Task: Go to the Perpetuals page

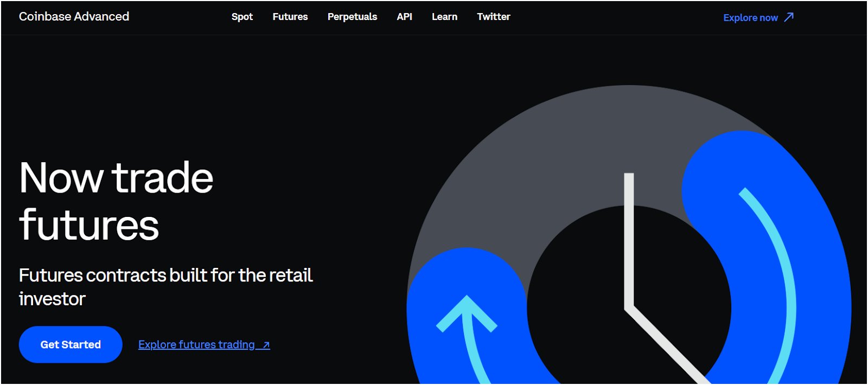Action: tap(352, 17)
